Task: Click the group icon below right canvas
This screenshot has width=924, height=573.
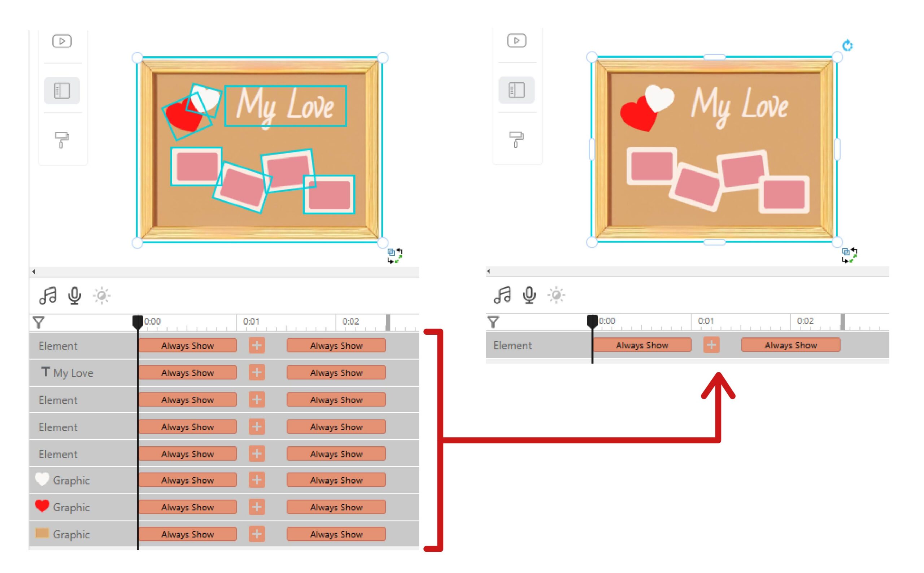Action: pyautogui.click(x=849, y=255)
